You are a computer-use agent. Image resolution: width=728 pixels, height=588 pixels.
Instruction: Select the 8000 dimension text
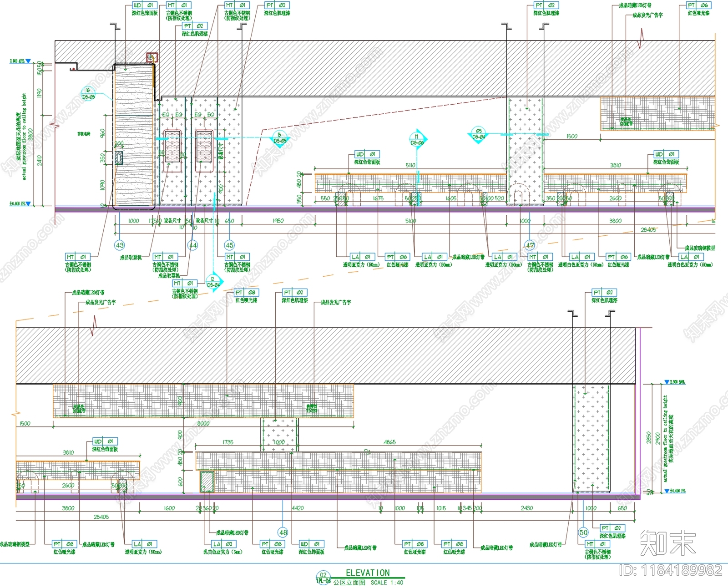point(203,423)
